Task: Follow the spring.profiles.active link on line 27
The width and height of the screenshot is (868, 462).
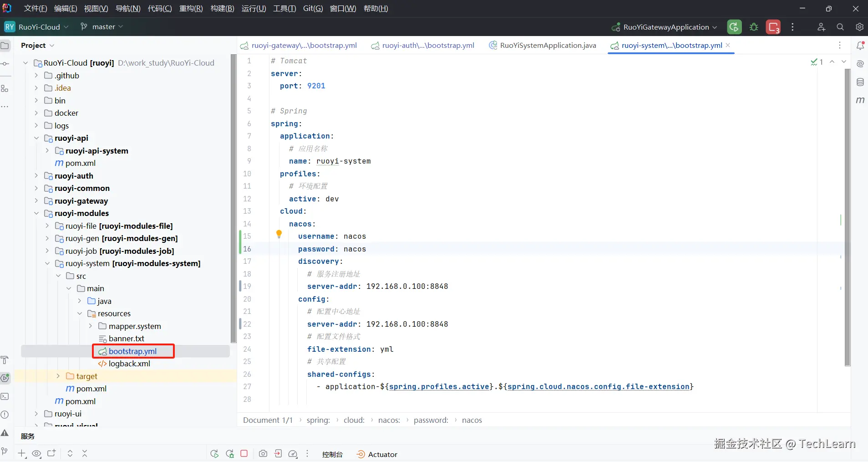Action: click(439, 387)
